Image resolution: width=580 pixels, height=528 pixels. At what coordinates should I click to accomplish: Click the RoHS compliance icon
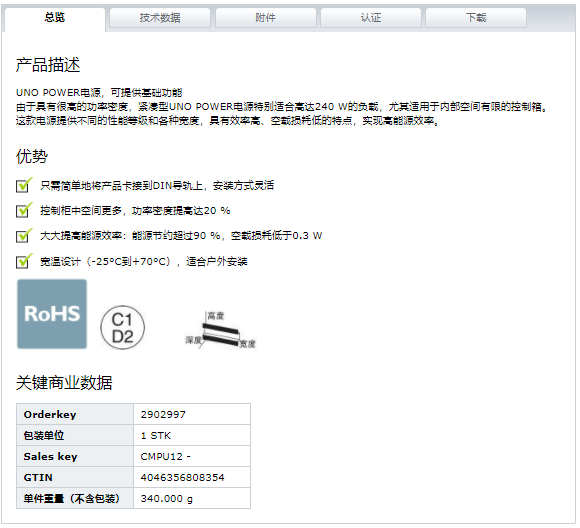click(x=52, y=314)
